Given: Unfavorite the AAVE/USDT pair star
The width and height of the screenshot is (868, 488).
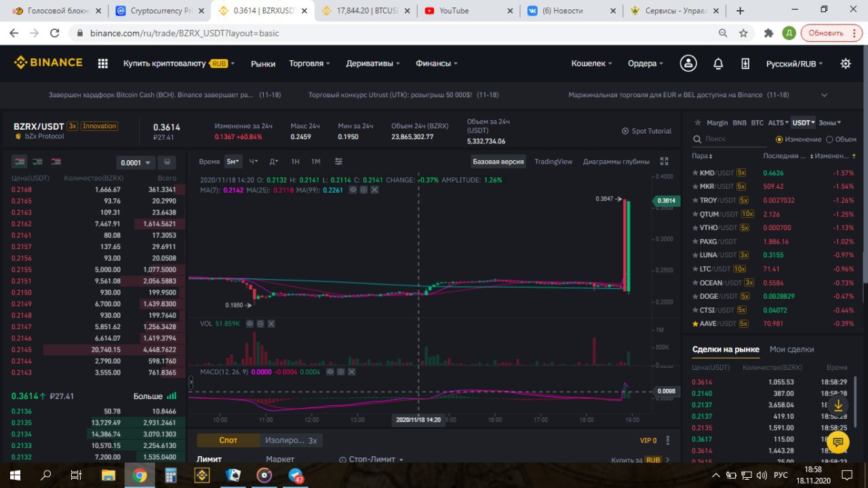Looking at the screenshot, I should tap(695, 324).
